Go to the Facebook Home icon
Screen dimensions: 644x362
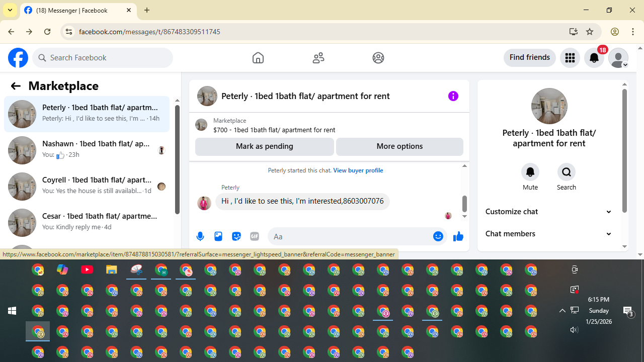pyautogui.click(x=258, y=58)
